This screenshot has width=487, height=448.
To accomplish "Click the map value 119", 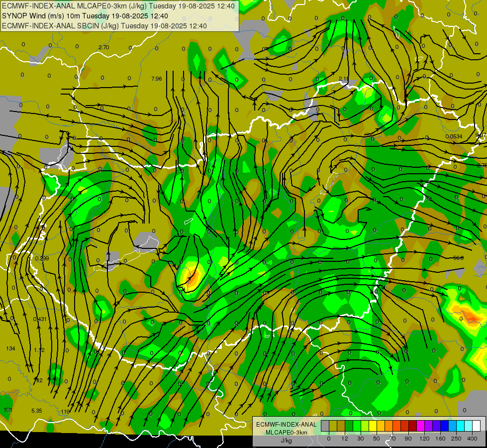I will 65,412.
